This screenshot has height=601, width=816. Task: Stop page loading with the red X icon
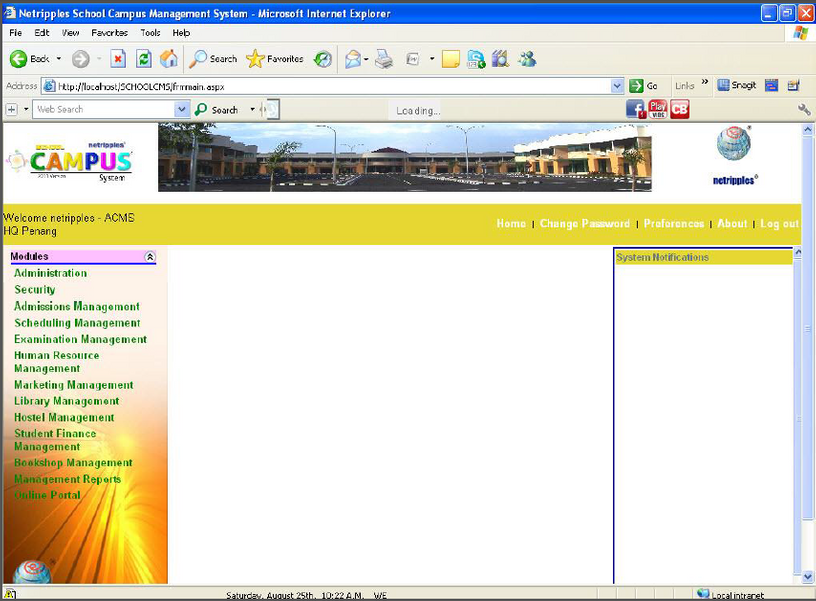118,59
